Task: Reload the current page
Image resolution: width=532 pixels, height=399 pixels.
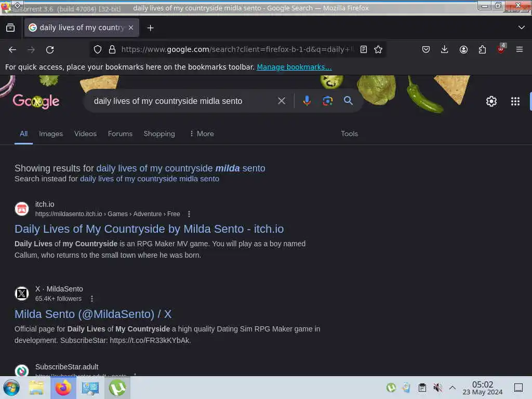Action: [x=50, y=49]
